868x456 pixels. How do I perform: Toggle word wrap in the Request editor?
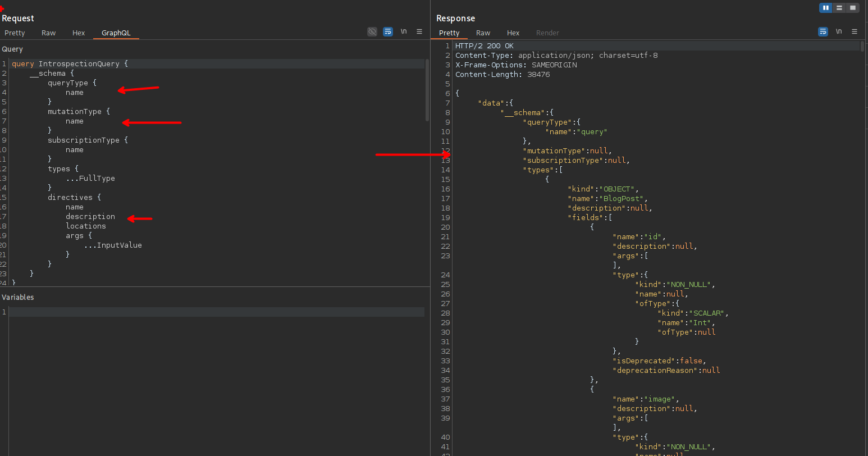click(x=388, y=32)
